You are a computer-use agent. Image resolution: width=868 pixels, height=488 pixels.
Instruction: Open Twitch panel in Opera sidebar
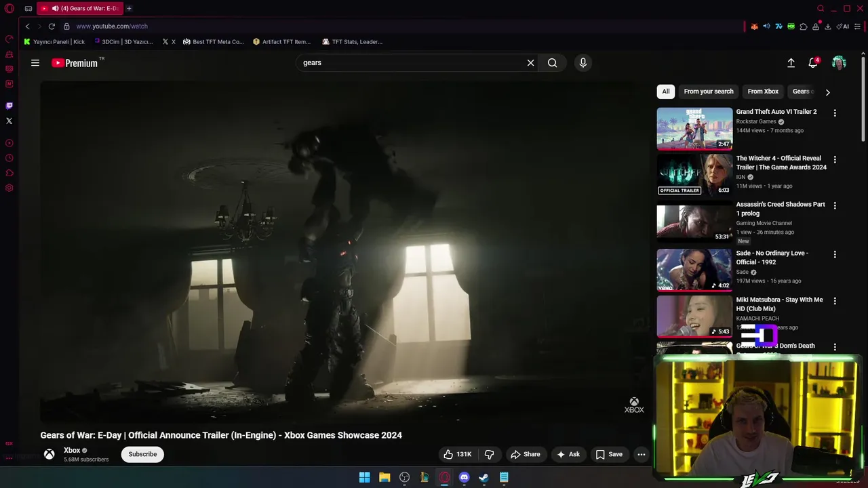tap(9, 106)
